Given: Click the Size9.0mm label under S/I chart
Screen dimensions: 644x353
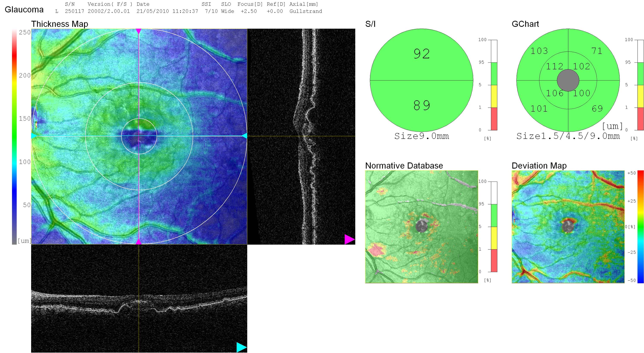Looking at the screenshot, I should coord(422,136).
